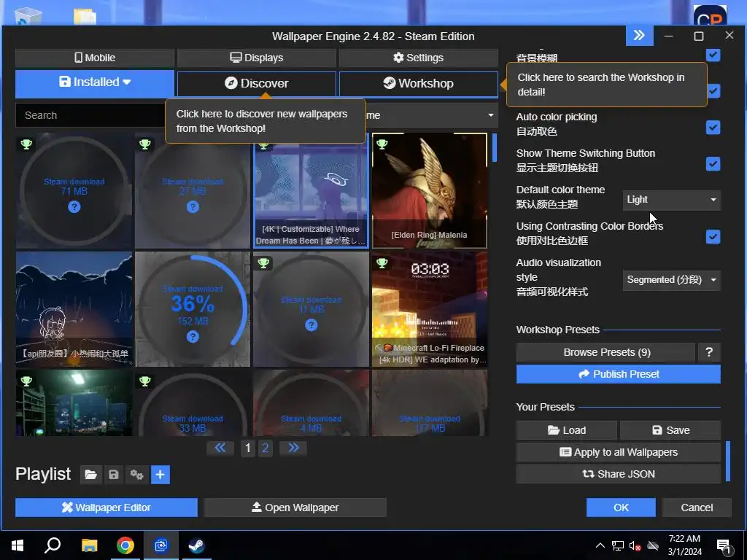747x560 pixels.
Task: Select the Installed tab
Action: coord(95,83)
